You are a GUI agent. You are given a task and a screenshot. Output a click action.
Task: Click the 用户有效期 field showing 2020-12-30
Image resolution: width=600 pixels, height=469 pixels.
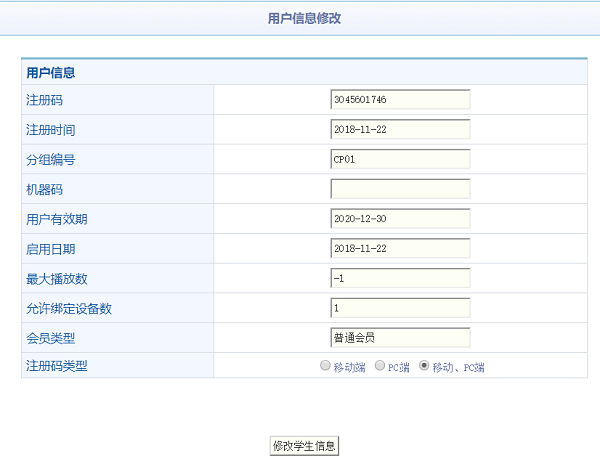pos(400,218)
